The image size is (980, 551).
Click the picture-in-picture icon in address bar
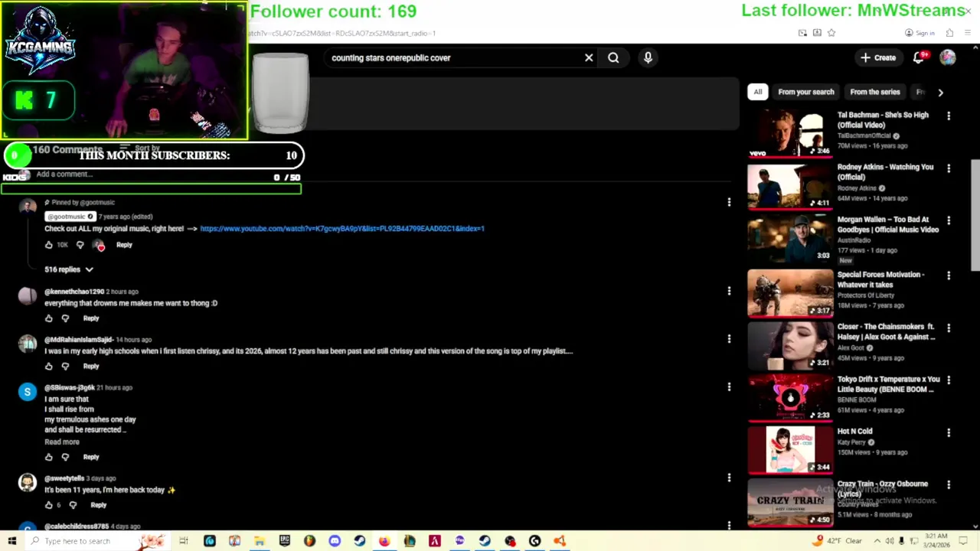[802, 33]
